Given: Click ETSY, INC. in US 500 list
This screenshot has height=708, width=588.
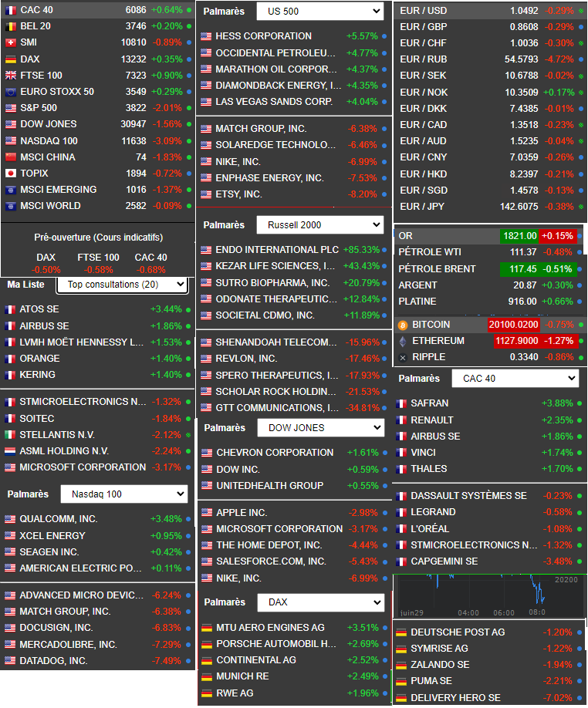Looking at the screenshot, I should (293, 194).
